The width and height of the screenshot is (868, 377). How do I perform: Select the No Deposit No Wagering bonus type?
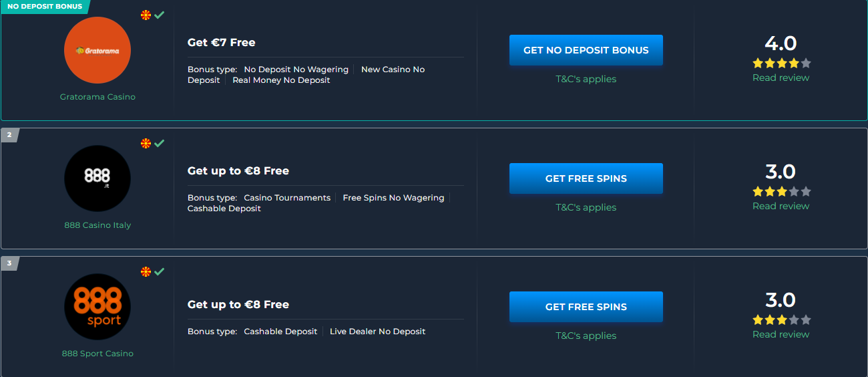(296, 70)
